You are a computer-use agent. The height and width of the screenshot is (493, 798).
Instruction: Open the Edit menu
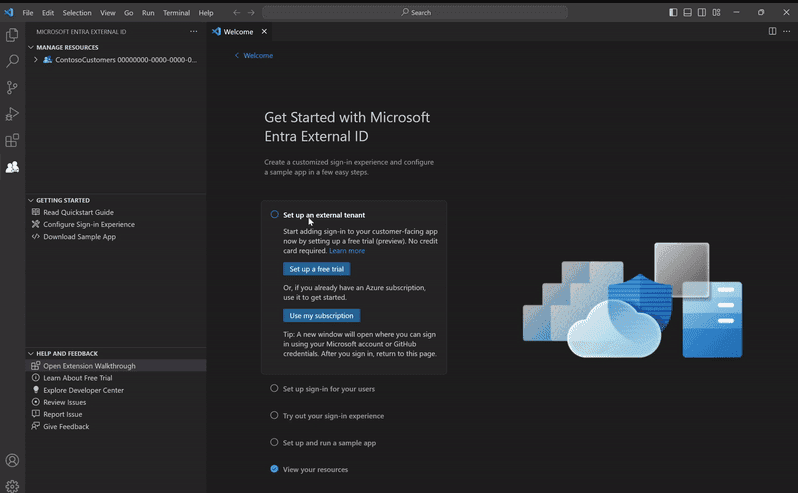tap(48, 13)
